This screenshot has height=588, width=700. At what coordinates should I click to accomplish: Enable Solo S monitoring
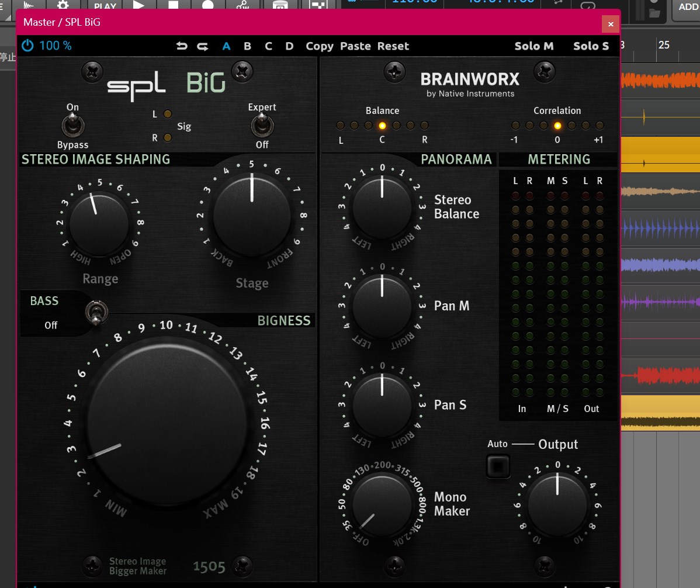click(591, 46)
